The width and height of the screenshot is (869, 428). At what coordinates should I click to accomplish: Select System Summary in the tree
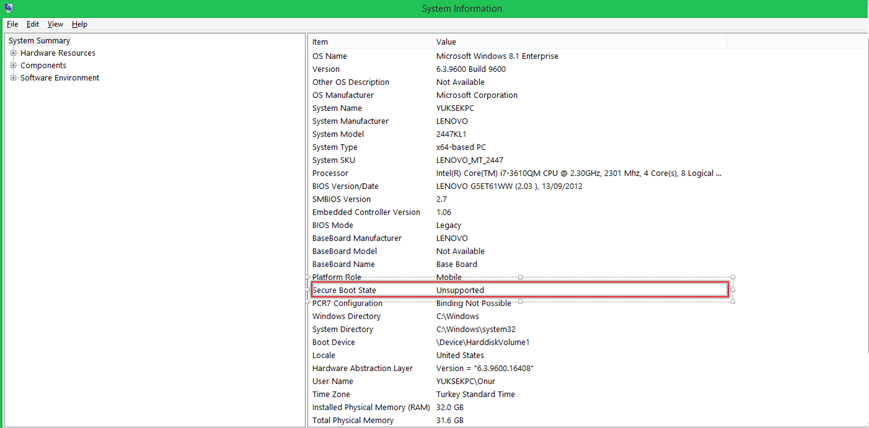point(39,40)
